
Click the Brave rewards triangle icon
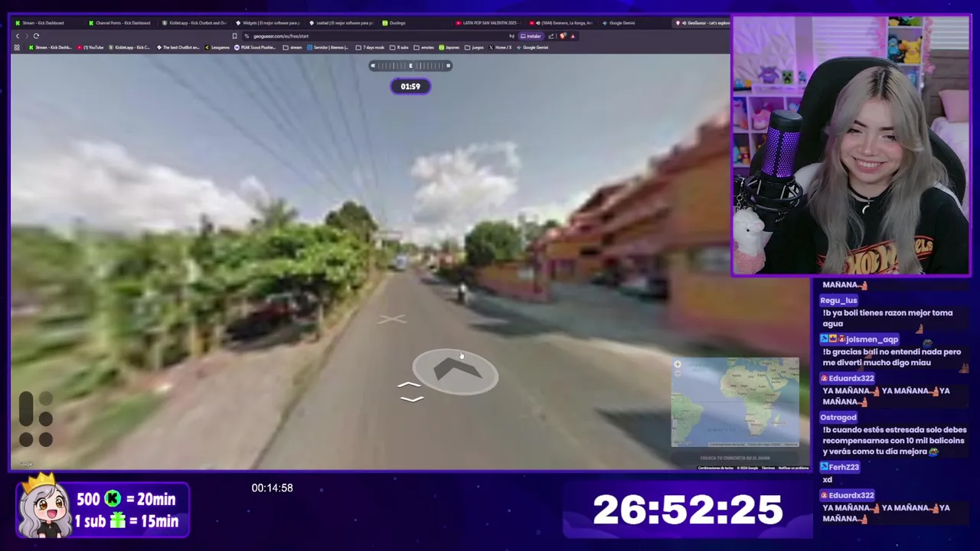(x=573, y=36)
